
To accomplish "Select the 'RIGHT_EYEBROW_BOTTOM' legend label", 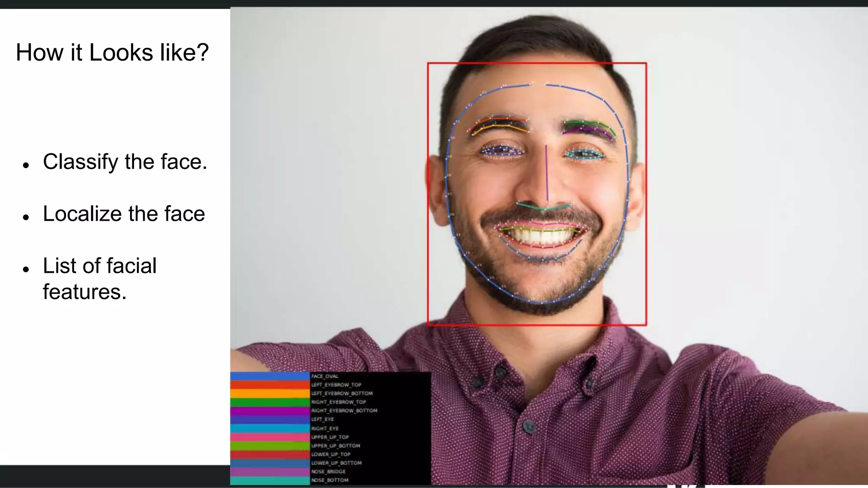I will coord(344,410).
